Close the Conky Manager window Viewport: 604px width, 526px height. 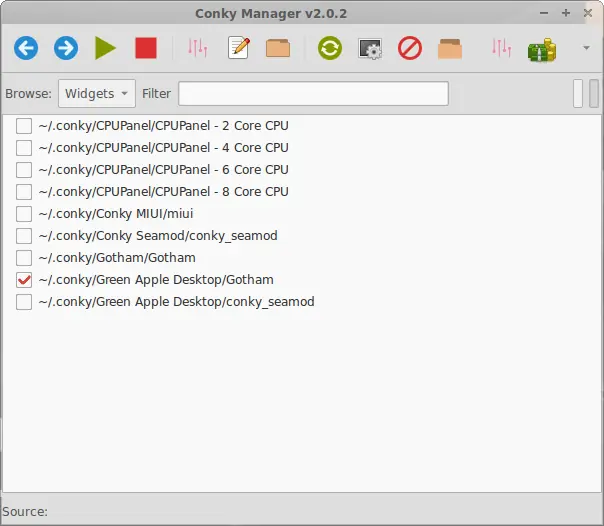pos(588,13)
